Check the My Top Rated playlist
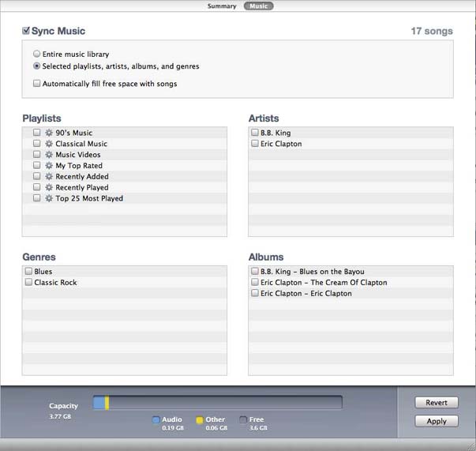Image resolution: width=476 pixels, height=451 pixels. (x=36, y=165)
